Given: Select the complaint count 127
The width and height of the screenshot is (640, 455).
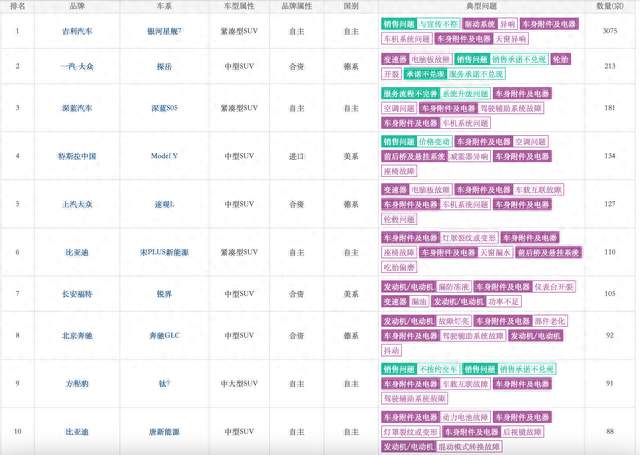Looking at the screenshot, I should coord(610,204).
